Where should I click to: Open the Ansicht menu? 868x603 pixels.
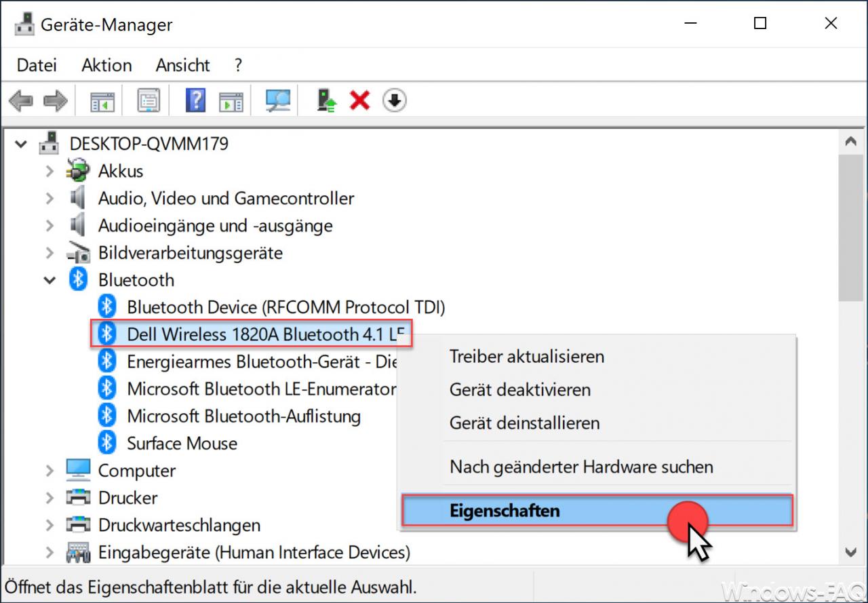coord(183,65)
